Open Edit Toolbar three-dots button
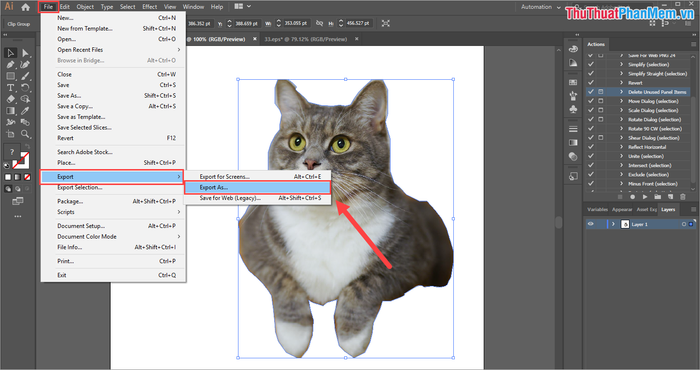 pyautogui.click(x=18, y=216)
